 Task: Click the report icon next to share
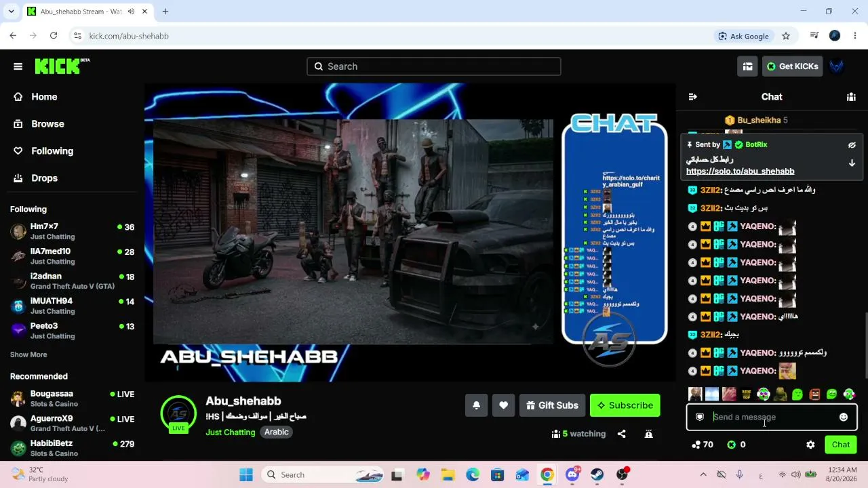pos(648,434)
